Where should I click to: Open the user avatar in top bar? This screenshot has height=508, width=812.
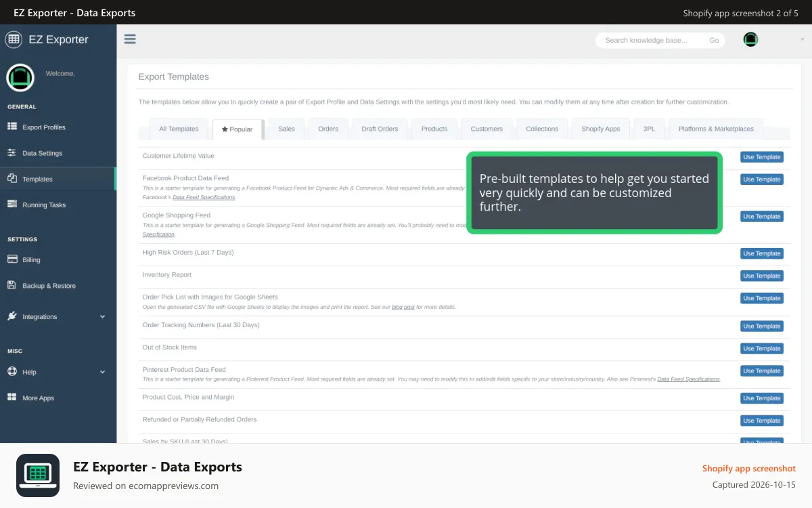click(x=750, y=39)
